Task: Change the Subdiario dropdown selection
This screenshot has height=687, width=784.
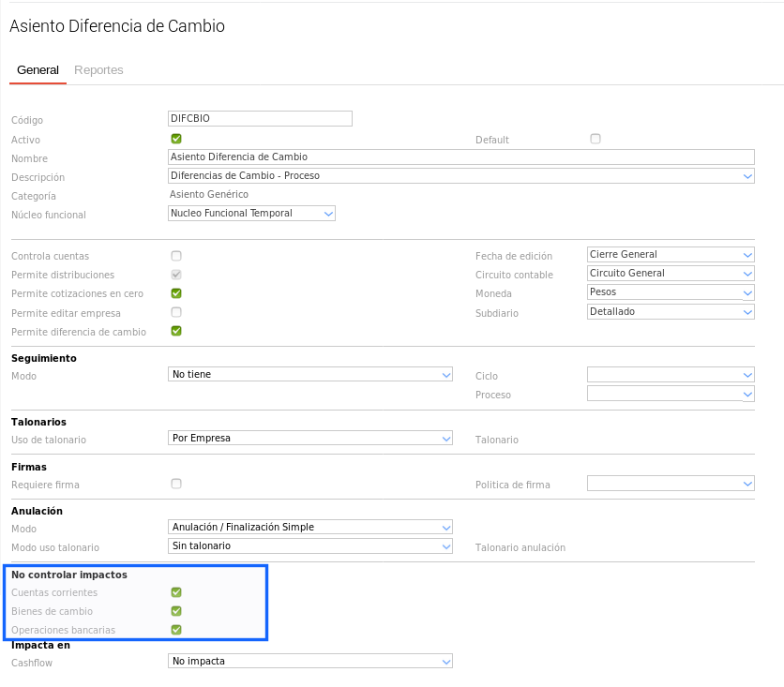Action: [670, 311]
